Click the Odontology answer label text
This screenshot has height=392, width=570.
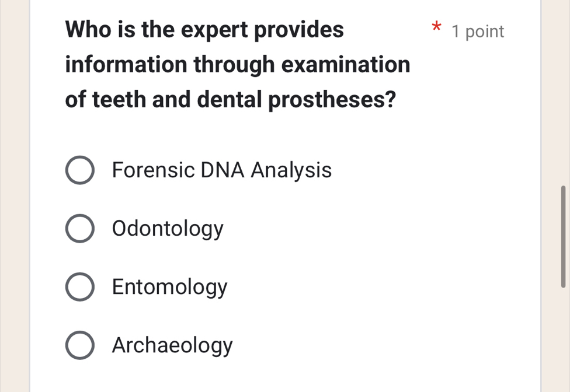[x=167, y=229]
